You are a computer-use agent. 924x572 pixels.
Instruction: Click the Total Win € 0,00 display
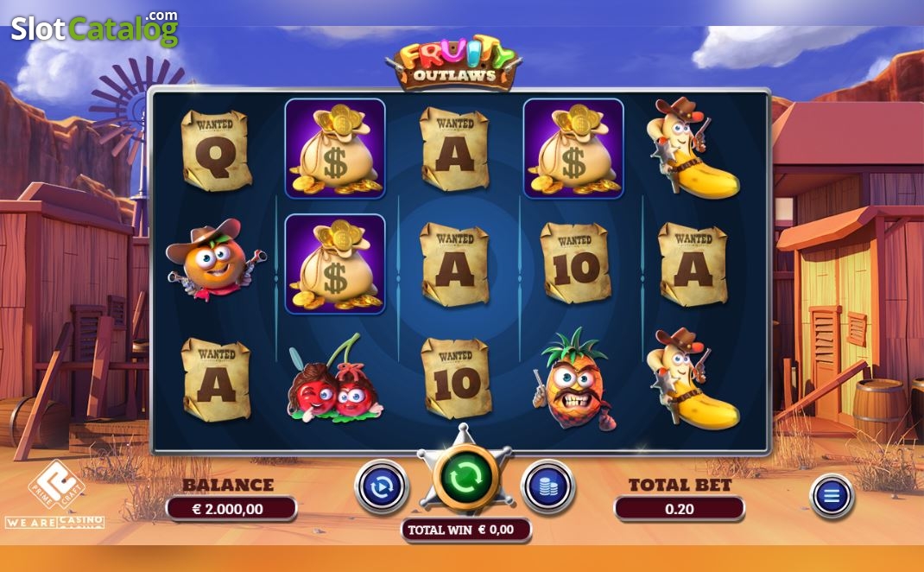pos(465,530)
